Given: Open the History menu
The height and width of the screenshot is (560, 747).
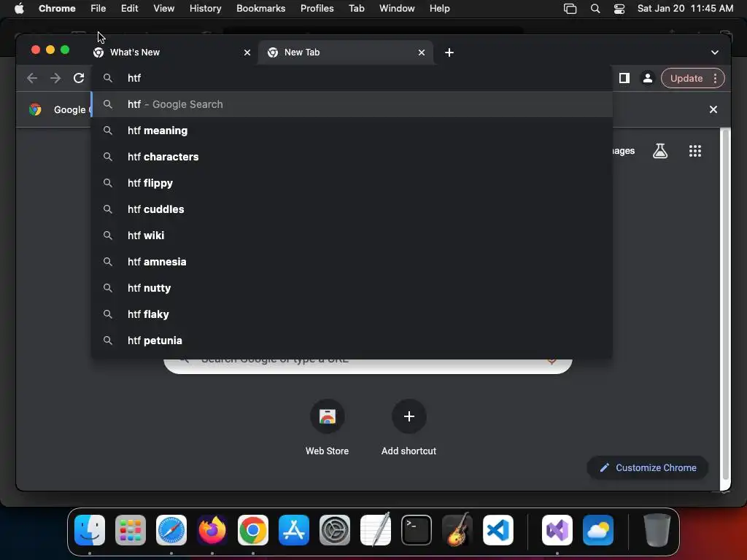Looking at the screenshot, I should (205, 9).
